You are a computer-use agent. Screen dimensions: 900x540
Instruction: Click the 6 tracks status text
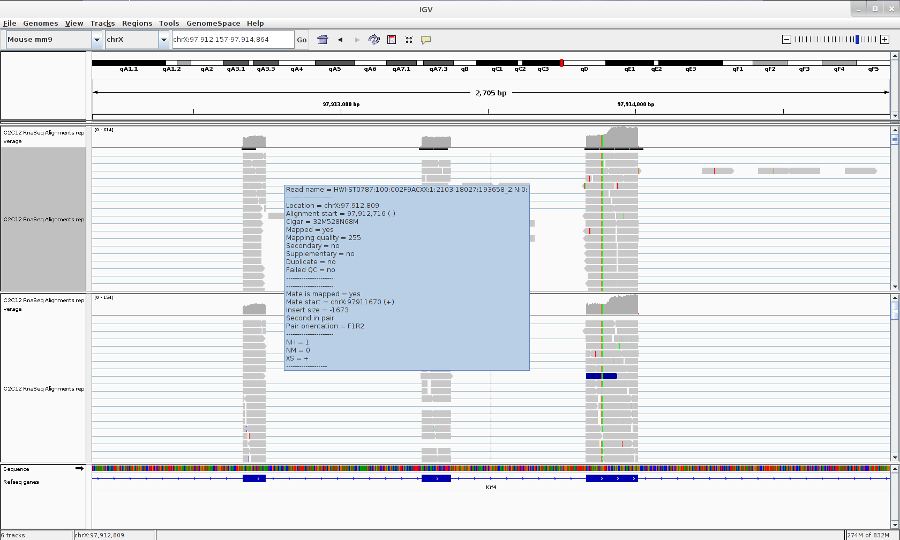(13, 535)
